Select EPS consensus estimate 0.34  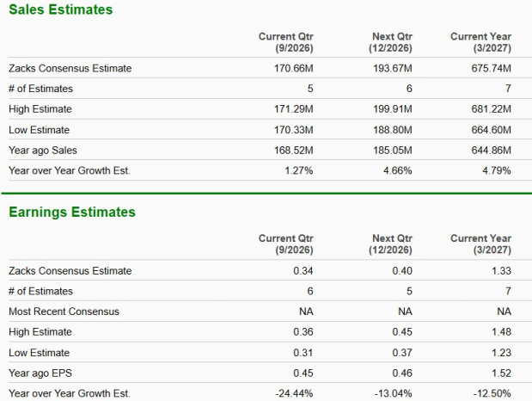(303, 271)
